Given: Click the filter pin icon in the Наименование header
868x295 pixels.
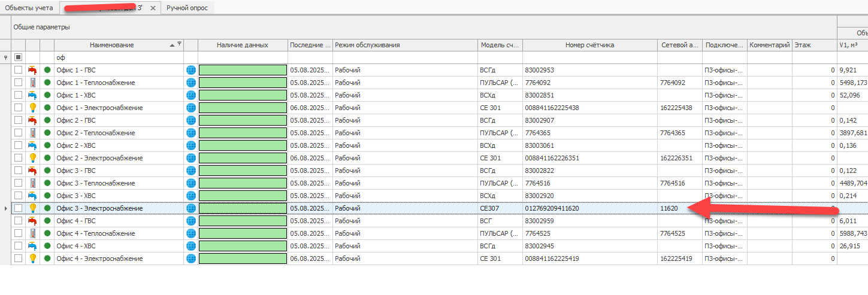Looking at the screenshot, I should [179, 44].
